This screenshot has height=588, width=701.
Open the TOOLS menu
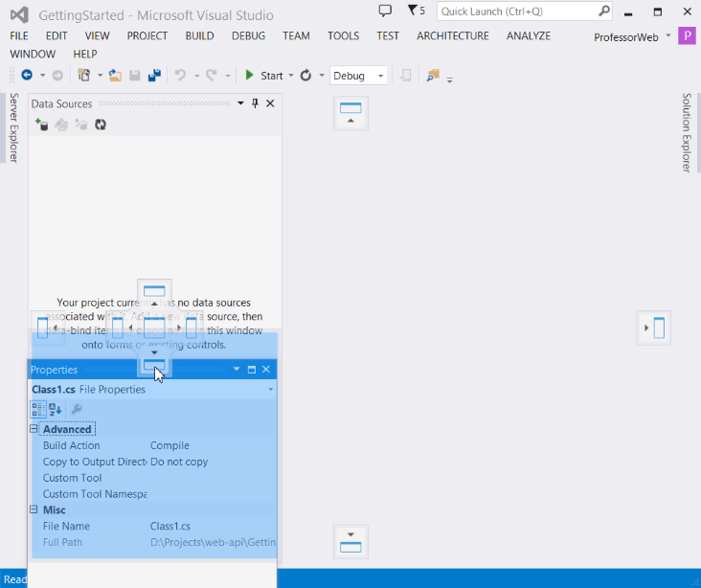coord(344,35)
